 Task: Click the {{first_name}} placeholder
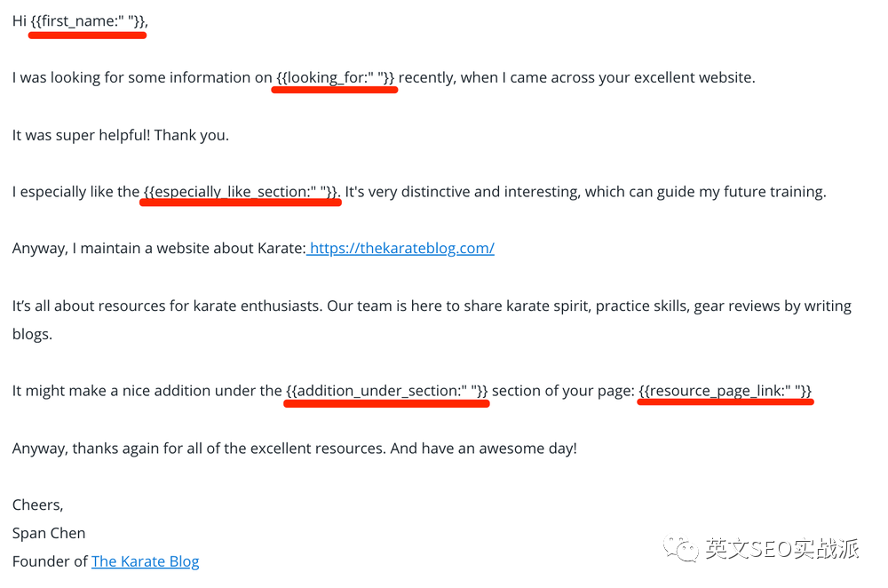point(88,21)
